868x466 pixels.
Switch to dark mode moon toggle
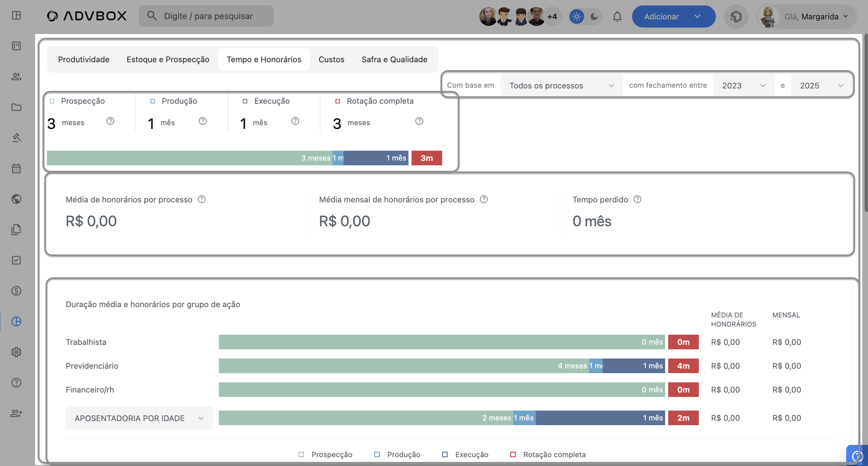594,16
